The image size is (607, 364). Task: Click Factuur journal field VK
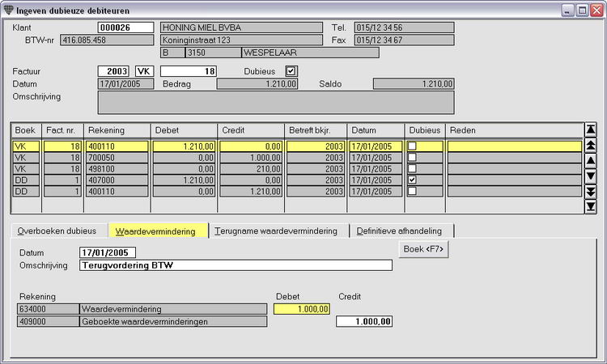(144, 71)
